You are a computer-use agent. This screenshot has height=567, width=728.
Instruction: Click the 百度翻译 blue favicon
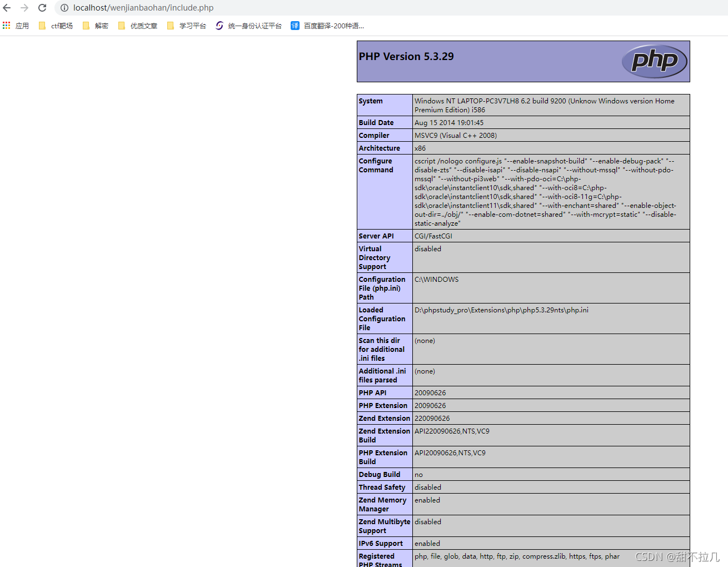295,26
